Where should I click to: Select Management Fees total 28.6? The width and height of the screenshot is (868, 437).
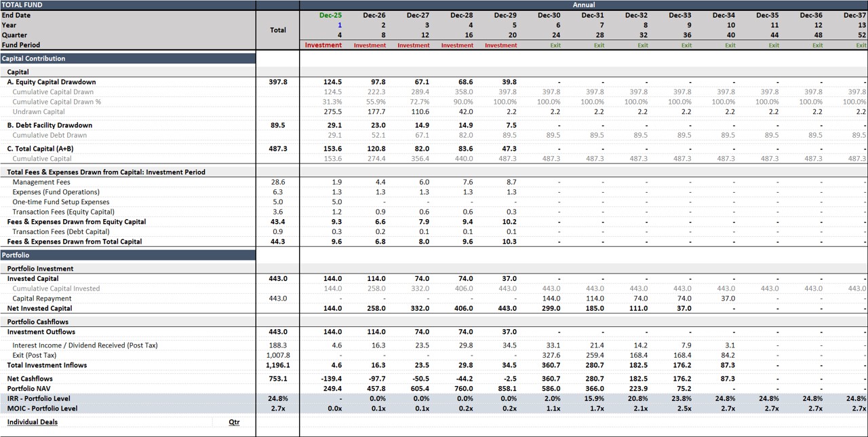[x=278, y=183]
